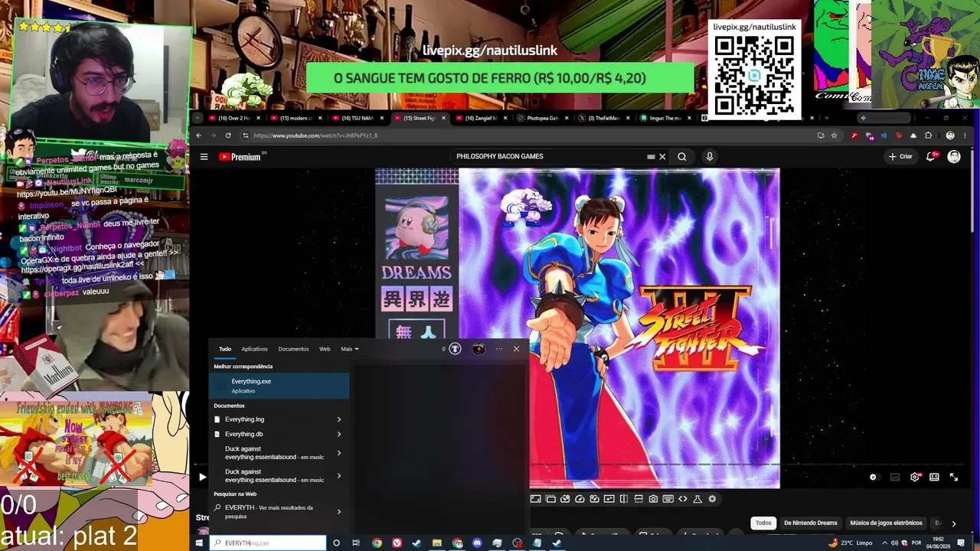This screenshot has width=980, height=551.
Task: Start voice search with microphone icon
Action: (x=710, y=157)
